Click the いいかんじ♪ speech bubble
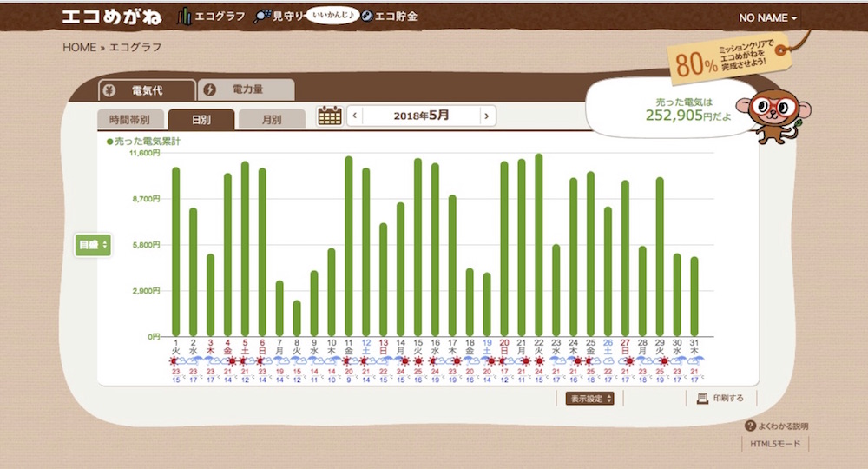The height and width of the screenshot is (469, 868). coord(332,15)
